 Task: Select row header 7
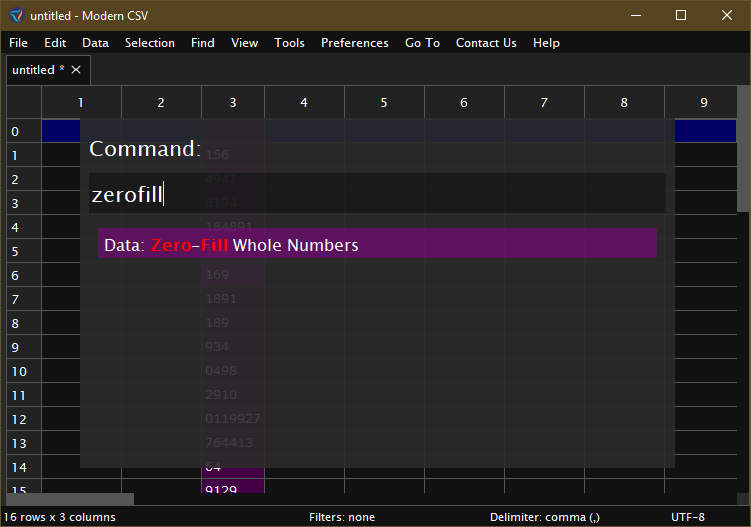tap(24, 299)
